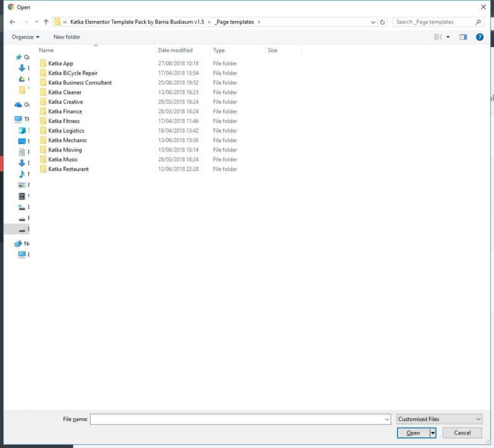Select Google Drive icon in sidebar
The height and width of the screenshot is (448, 494).
pos(22,79)
